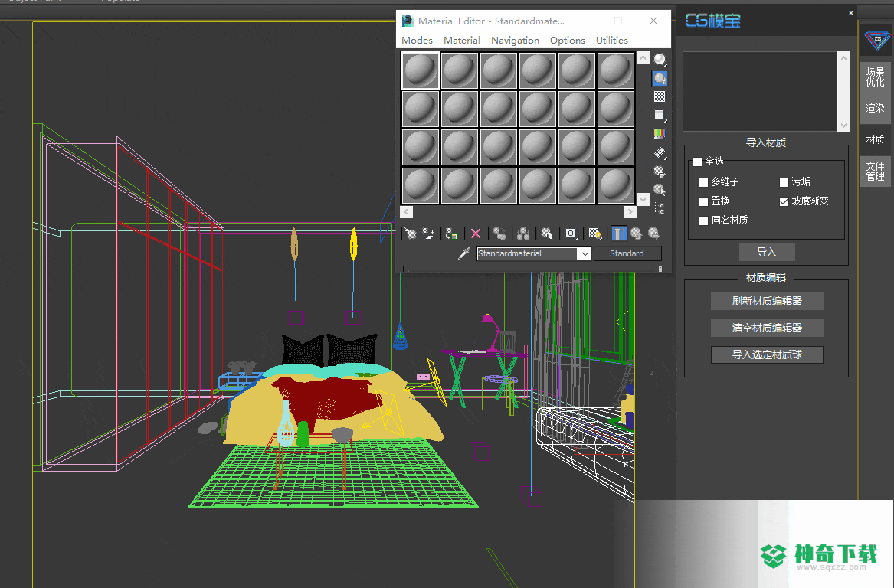Toggle Show Shaded Material in Viewport
894x588 pixels.
(x=594, y=234)
